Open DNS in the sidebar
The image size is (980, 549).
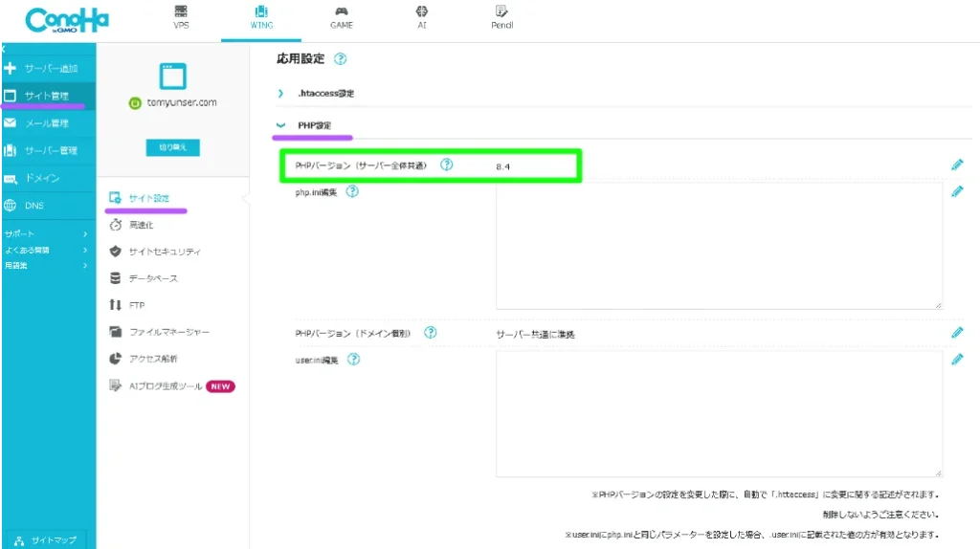[x=49, y=206]
